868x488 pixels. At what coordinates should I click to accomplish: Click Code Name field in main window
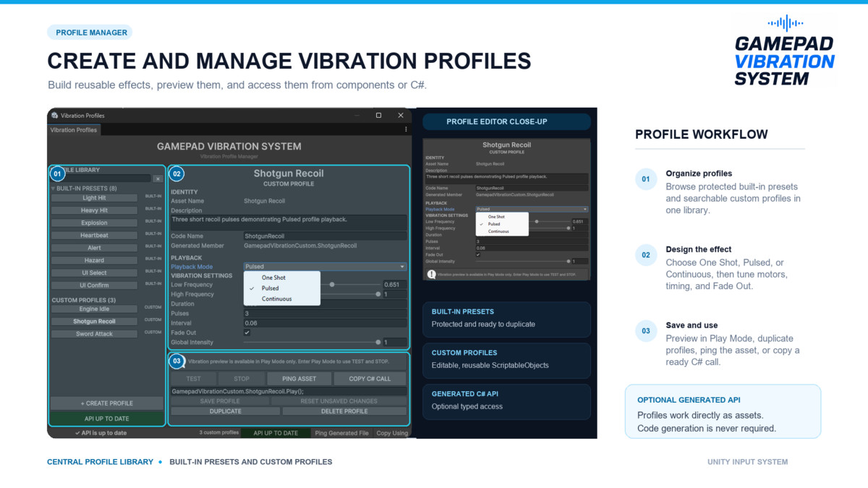pos(325,236)
